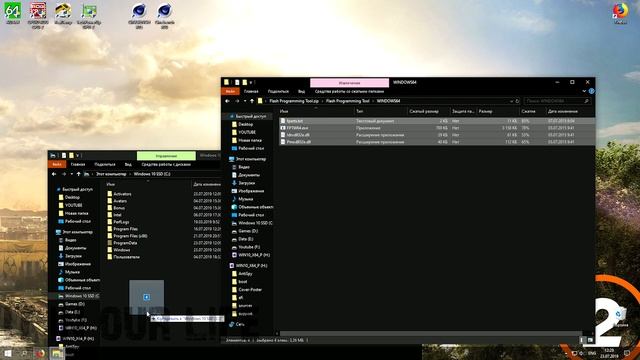This screenshot has height=360, width=640.
Task: Open quick access toolbar dropdown in WINDOWS64 title bar
Action: [x=251, y=82]
